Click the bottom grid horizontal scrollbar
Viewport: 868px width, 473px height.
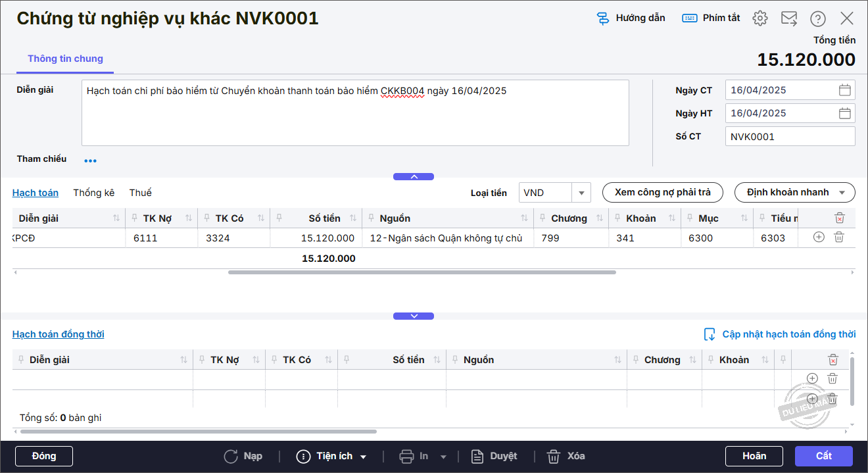pos(198,432)
